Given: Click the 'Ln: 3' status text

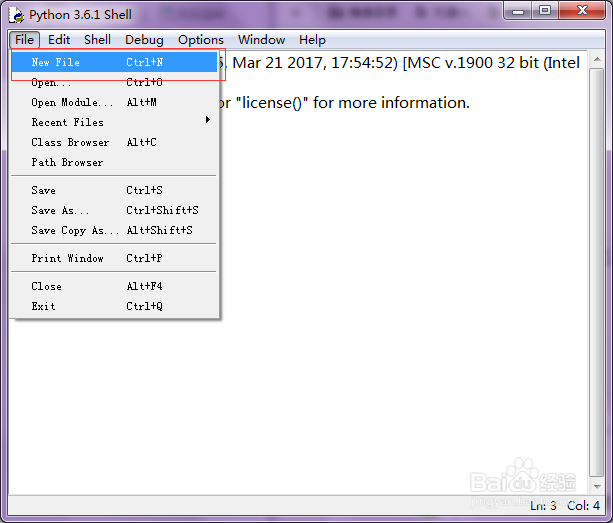Looking at the screenshot, I should pos(543,506).
